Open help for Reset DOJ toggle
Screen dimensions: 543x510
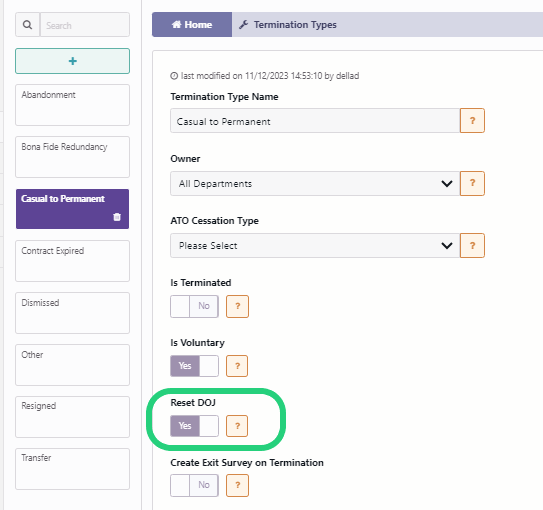[237, 426]
